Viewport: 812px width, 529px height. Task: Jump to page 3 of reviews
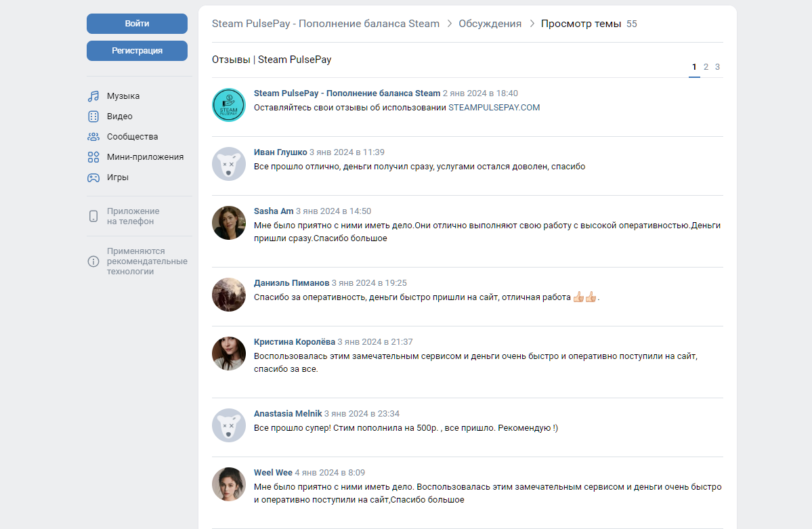[717, 67]
